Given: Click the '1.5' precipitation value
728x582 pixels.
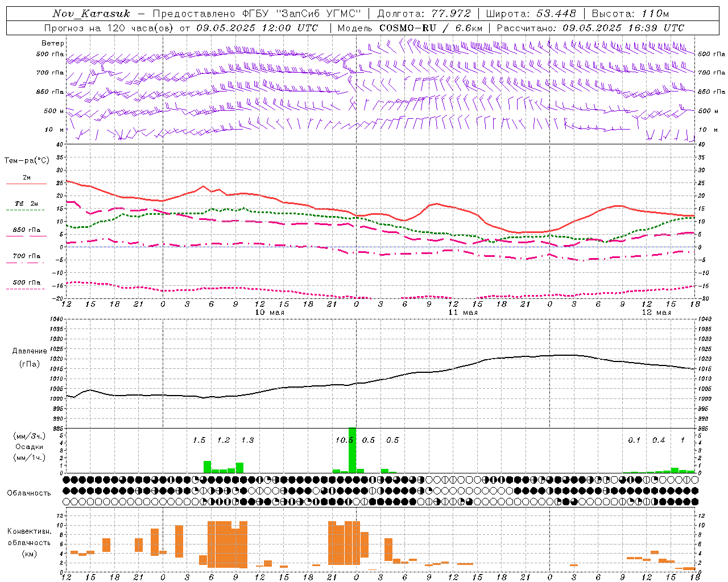Looking at the screenshot, I should point(199,440).
